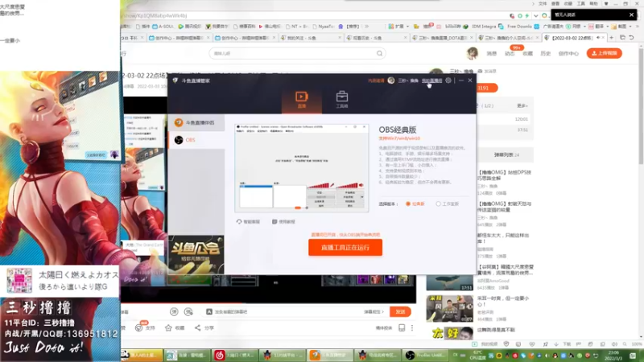The width and height of the screenshot is (644, 362).
Task: Open the 扩展 extensions dropdown
Action: [398, 27]
